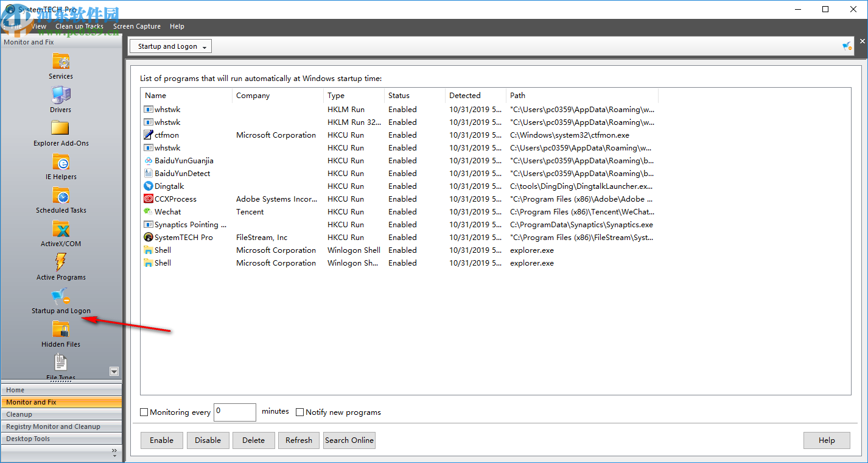This screenshot has height=463, width=868.
Task: Sort list by Path column header
Action: pos(582,96)
